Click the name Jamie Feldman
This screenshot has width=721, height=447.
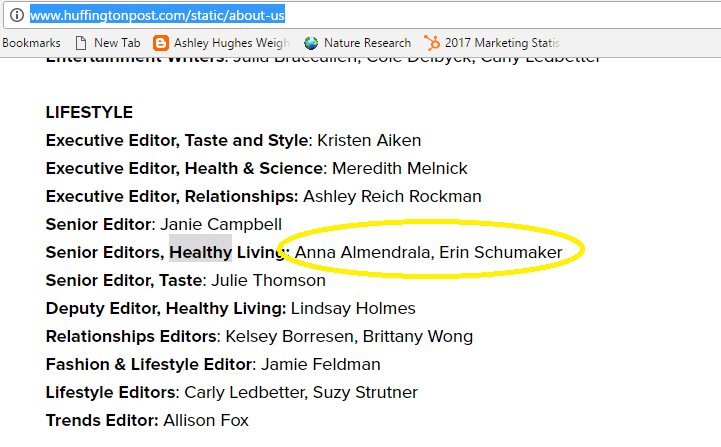(x=320, y=365)
